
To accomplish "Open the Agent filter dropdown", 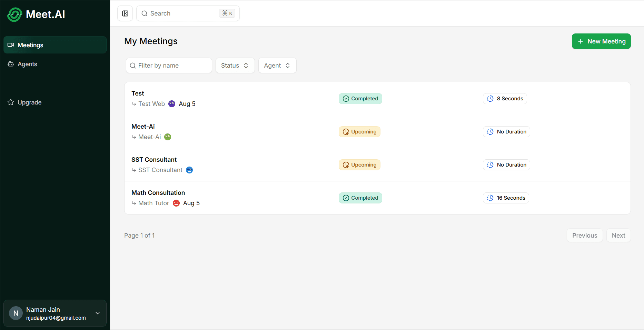I will (277, 66).
